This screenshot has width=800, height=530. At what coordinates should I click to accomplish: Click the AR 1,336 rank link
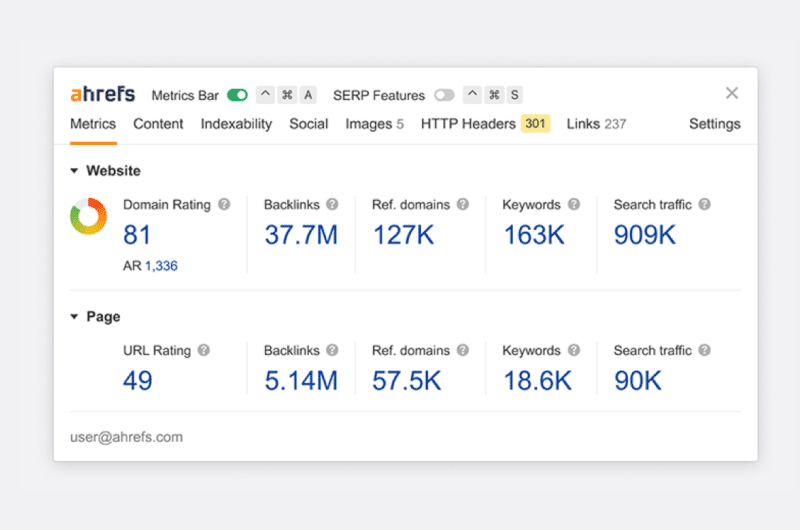pos(160,266)
